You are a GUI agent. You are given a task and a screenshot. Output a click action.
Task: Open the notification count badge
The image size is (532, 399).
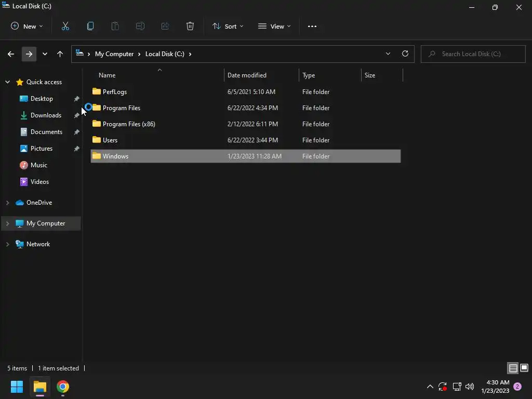coord(517,387)
